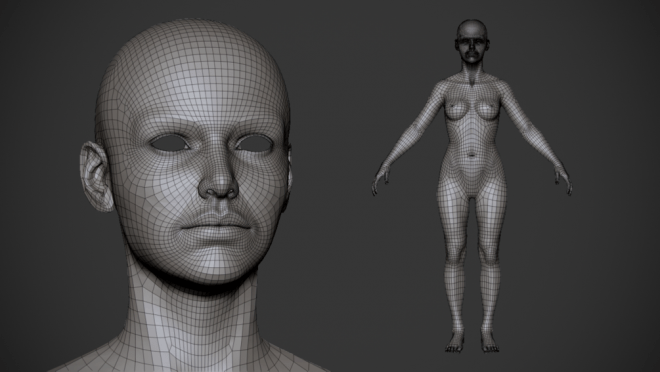Click the close-up head's right eye socket

254,143
